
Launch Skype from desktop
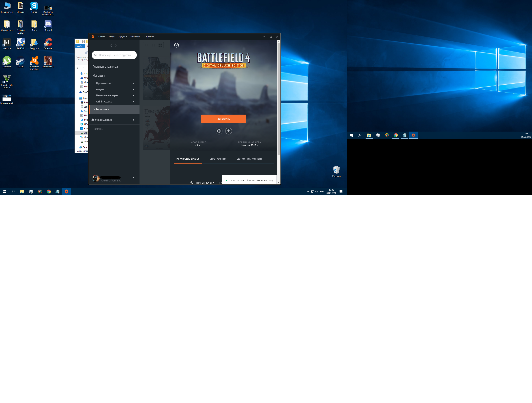pos(34,7)
